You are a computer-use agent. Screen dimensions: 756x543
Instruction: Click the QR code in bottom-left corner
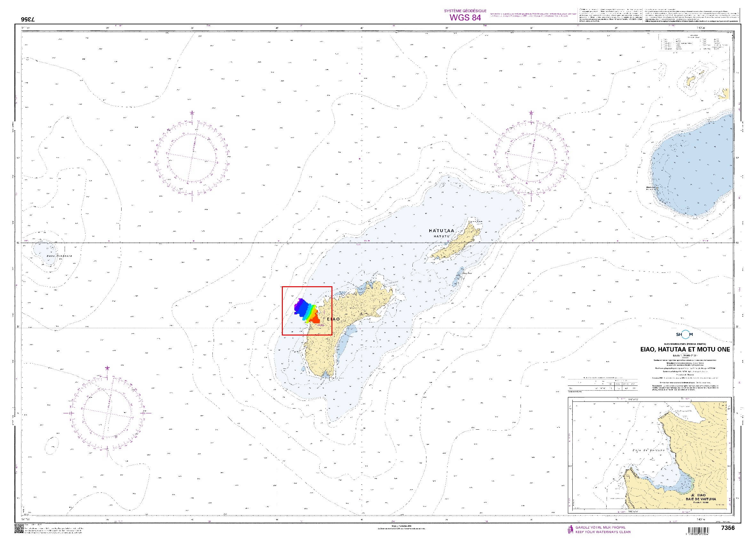19,529
